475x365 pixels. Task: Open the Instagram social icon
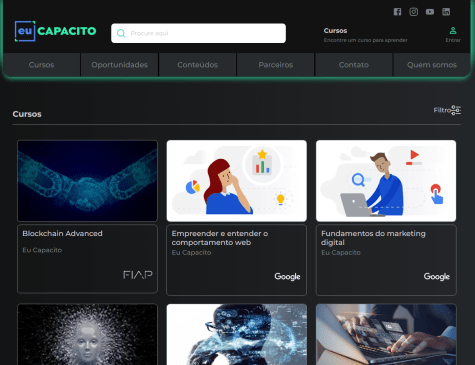413,12
